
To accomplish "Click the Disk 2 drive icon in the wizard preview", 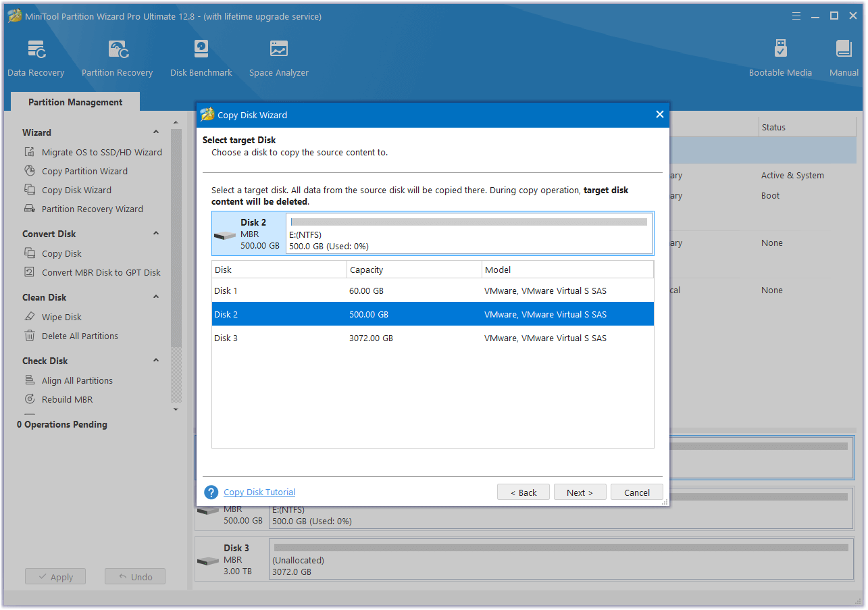I will pos(225,236).
